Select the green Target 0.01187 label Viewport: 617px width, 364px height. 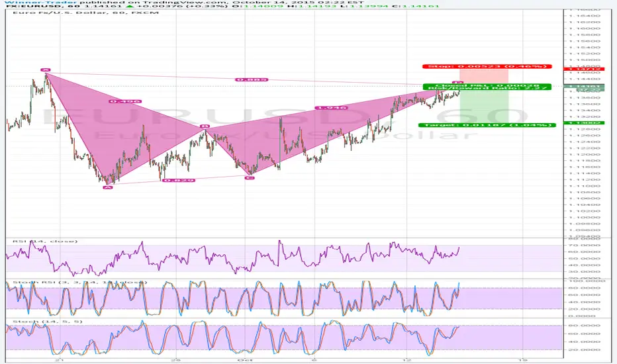pos(487,124)
